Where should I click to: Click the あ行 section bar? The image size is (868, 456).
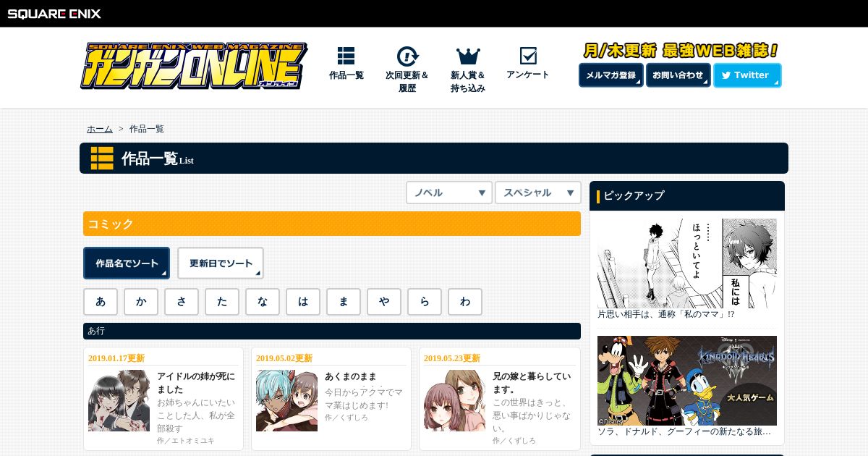point(332,331)
